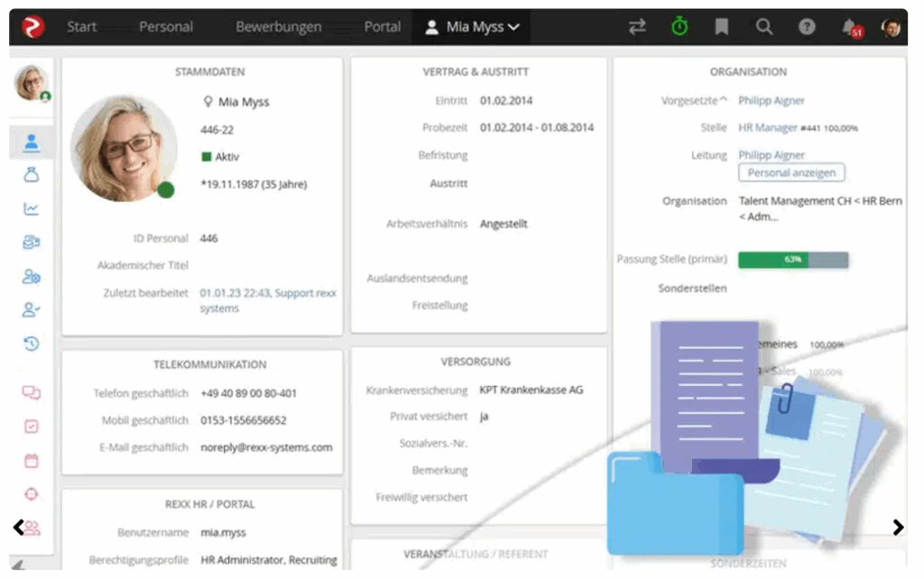Collapse the Vorgesetzte caret expander
This screenshot has width=924, height=578.
(724, 100)
